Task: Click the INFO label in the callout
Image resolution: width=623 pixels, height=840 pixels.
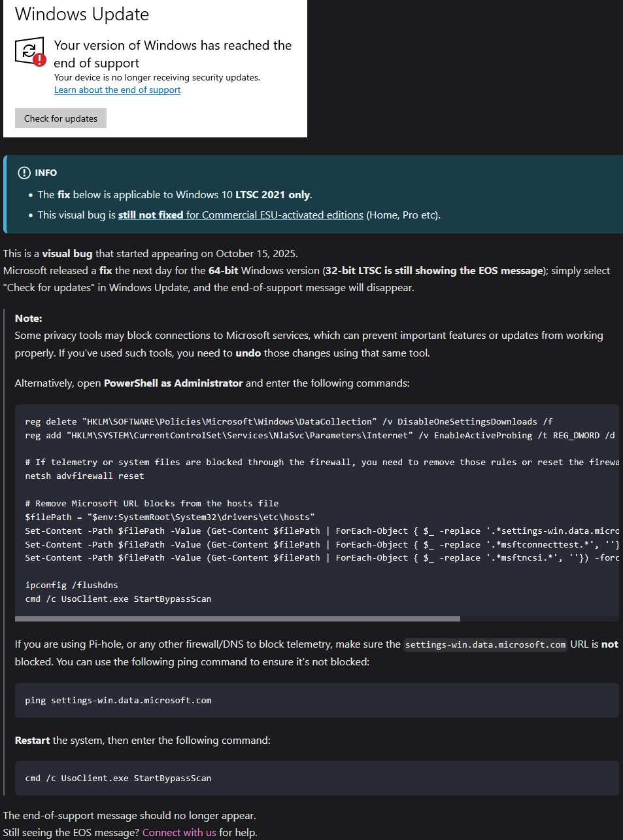Action: pos(46,173)
